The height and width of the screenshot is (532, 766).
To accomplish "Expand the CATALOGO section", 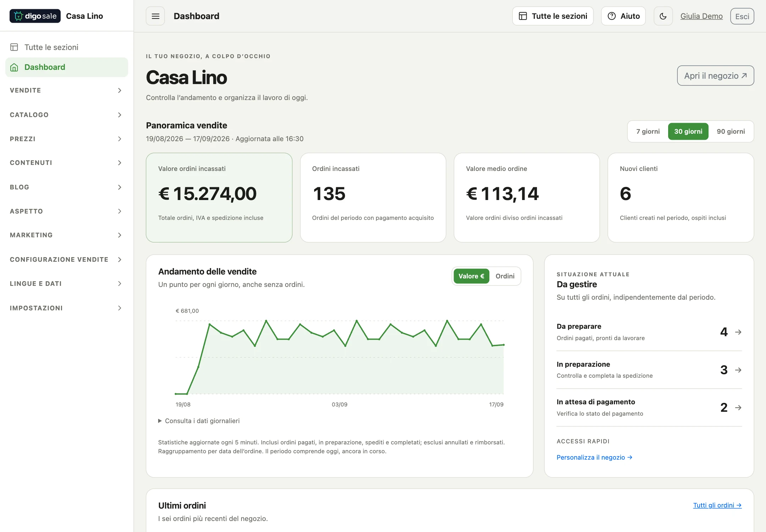I will point(67,115).
